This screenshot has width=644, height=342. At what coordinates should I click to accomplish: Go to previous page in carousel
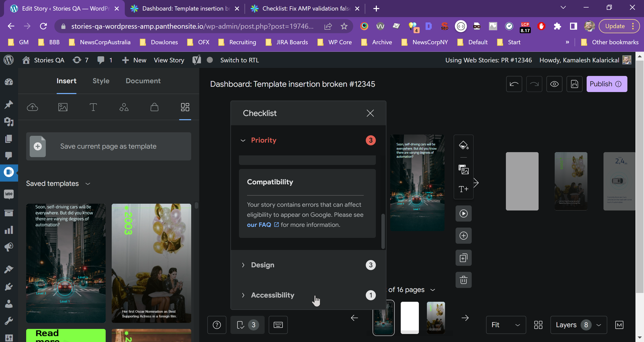354,318
